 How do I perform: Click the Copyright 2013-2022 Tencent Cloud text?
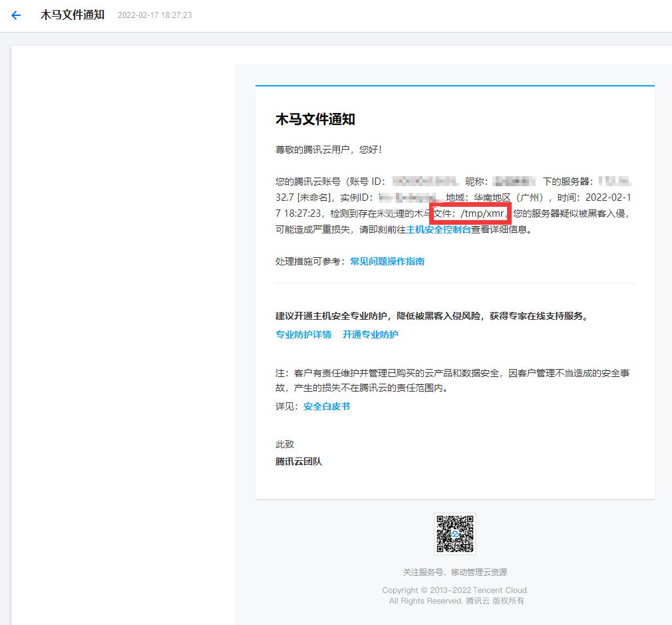pos(455,590)
